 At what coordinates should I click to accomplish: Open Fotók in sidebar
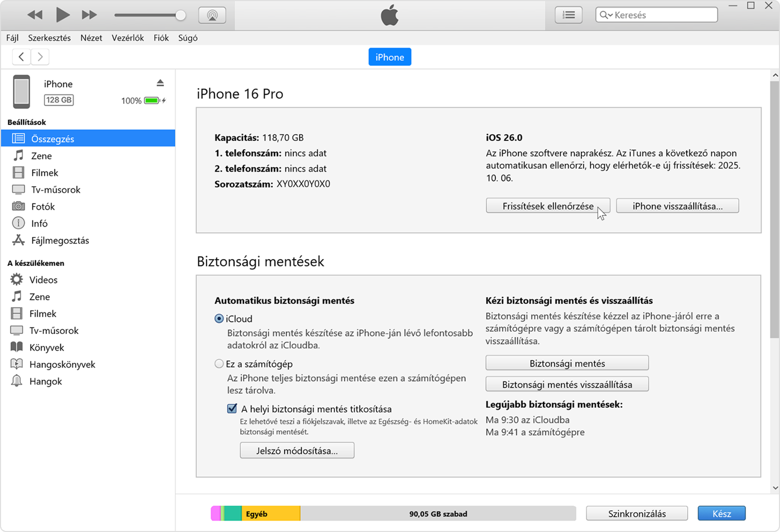[x=43, y=206]
